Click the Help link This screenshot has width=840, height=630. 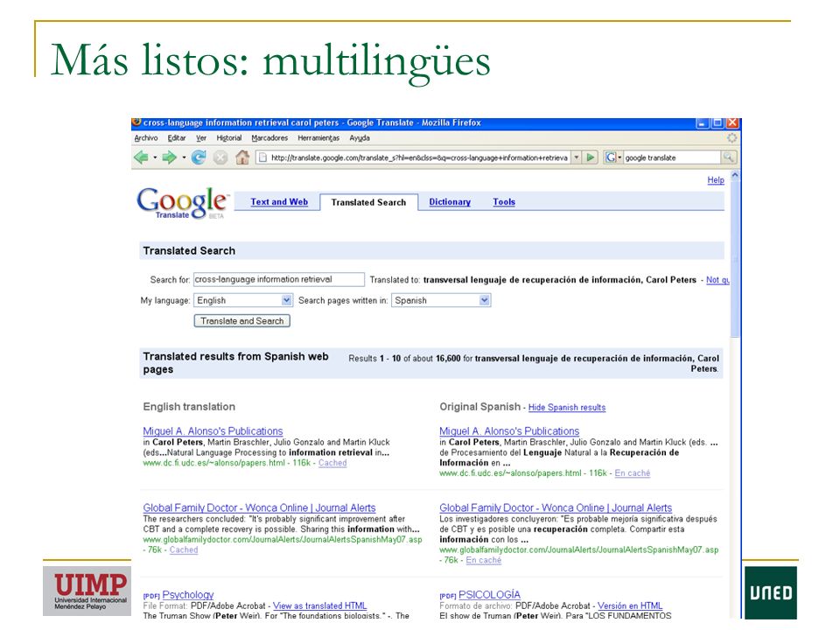[716, 180]
